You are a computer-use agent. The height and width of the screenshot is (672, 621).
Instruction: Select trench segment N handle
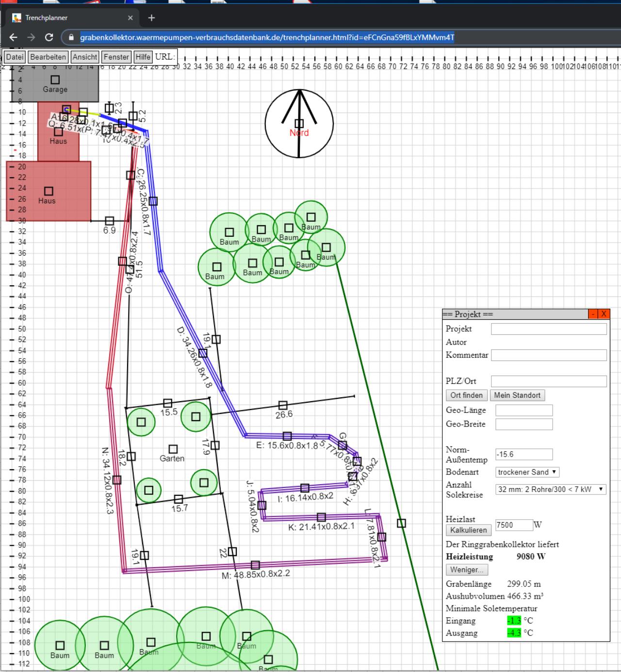coord(116,480)
